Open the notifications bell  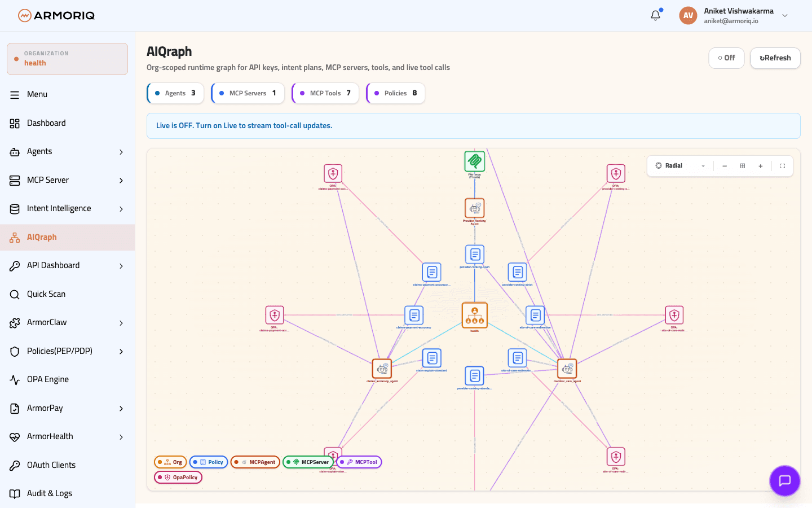coord(655,15)
